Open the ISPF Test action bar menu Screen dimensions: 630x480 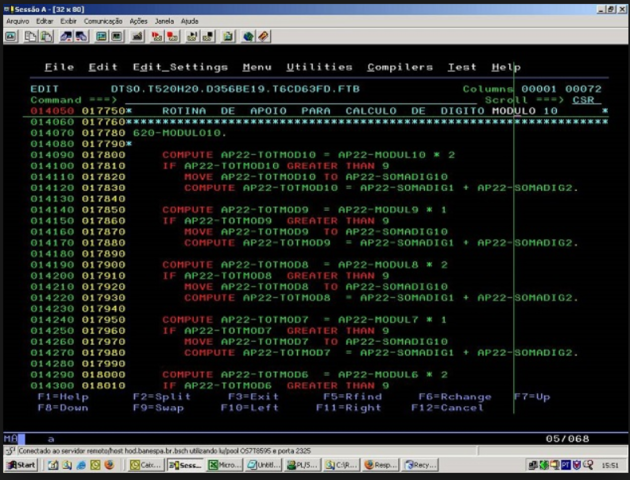point(462,67)
